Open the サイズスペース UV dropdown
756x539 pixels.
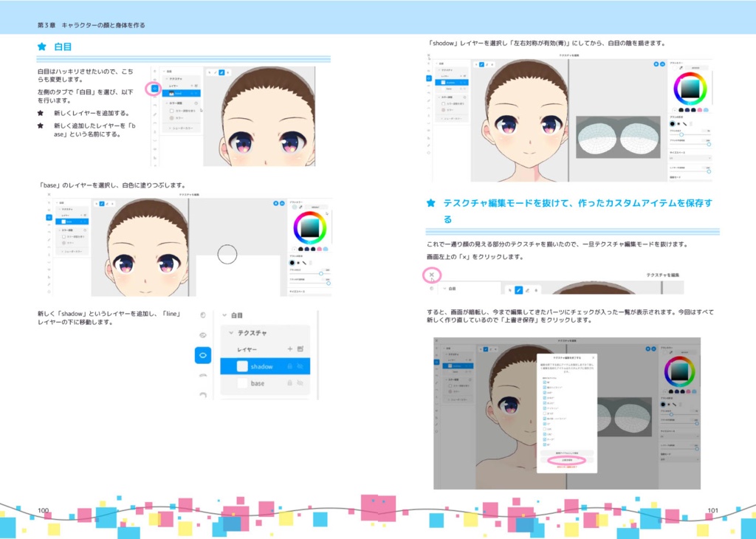690,158
